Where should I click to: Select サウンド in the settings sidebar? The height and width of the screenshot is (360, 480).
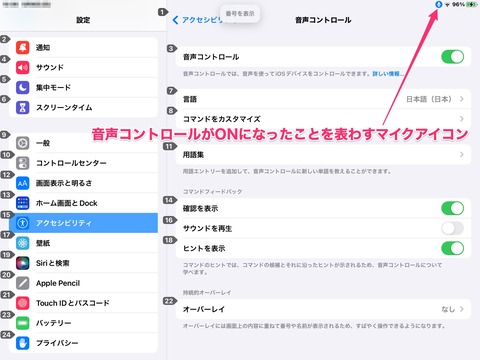(83, 67)
